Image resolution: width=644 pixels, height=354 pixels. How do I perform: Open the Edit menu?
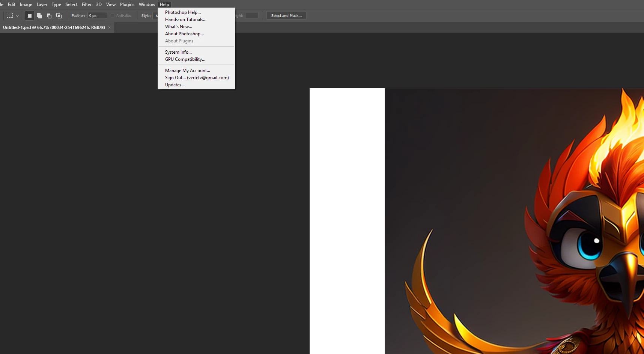pos(12,5)
